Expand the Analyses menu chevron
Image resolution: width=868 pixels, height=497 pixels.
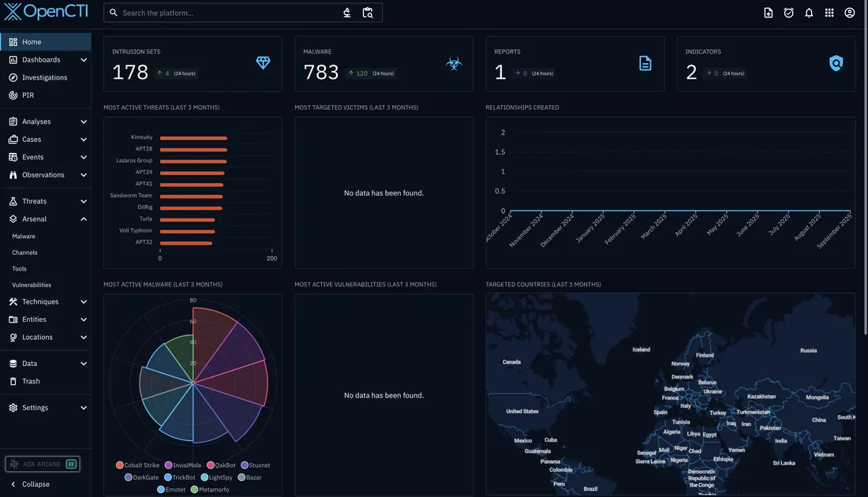84,121
